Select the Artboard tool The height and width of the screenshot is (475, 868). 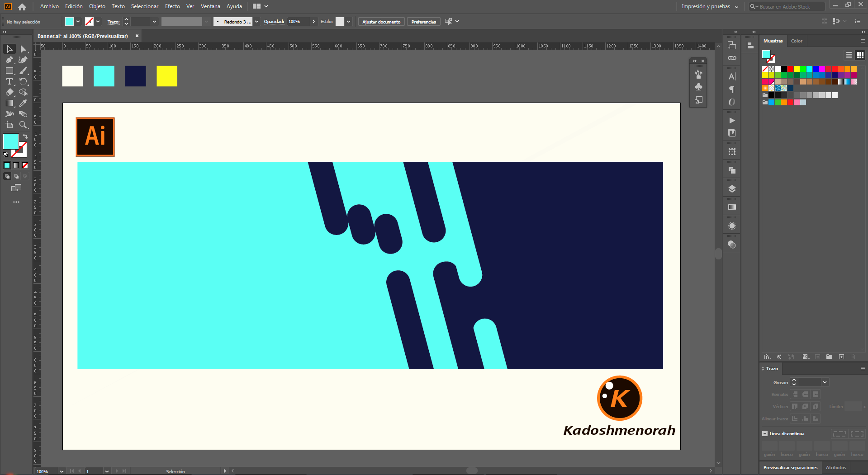(9, 125)
